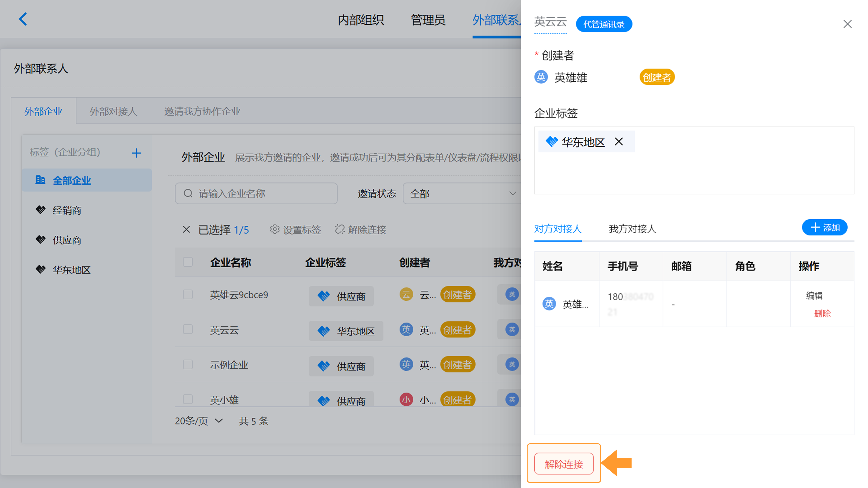Click the red 解除连接 button at panel bottom
Viewport: 868px width, 488px height.
pos(564,464)
